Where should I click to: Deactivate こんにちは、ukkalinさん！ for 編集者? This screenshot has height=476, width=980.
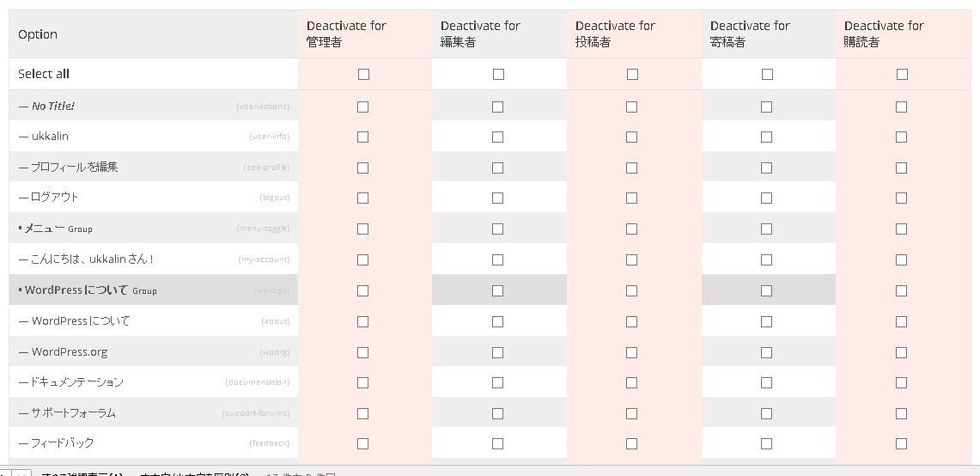pos(497,260)
